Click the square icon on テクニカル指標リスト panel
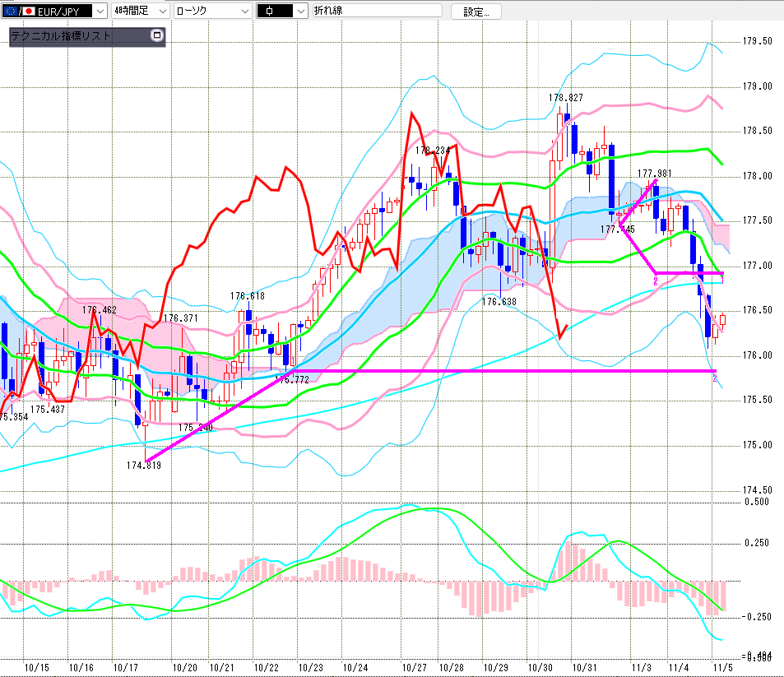The height and width of the screenshot is (677, 784). pos(157,36)
